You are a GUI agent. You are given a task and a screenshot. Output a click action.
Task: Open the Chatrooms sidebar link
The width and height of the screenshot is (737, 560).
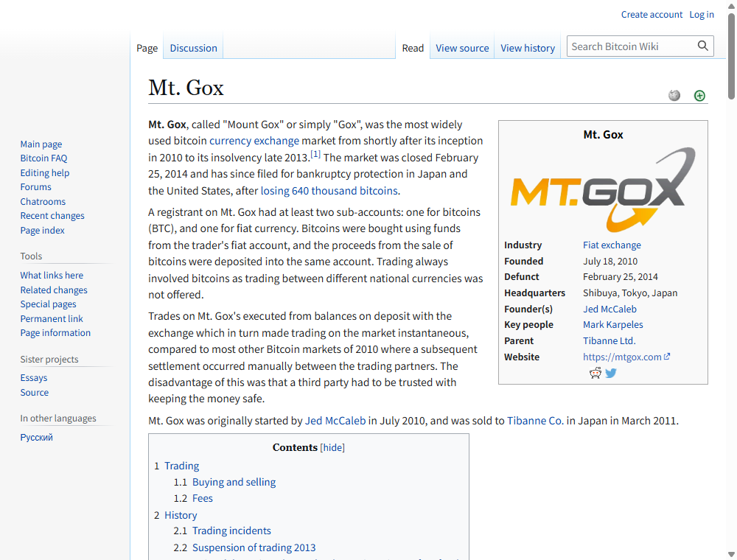point(43,202)
